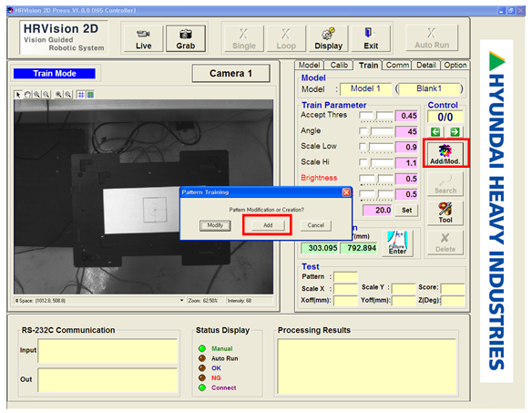532x413 pixels.
Task: Click the Processing Results text area
Action: pyautogui.click(x=366, y=367)
